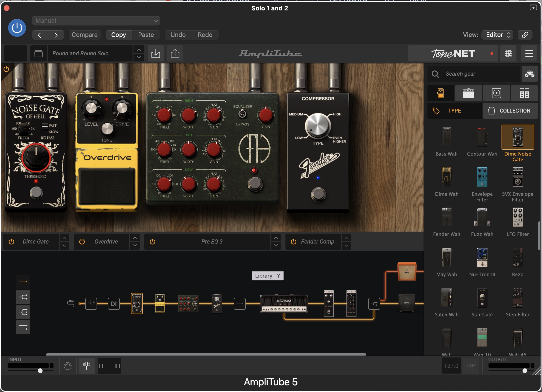Select the three-way split routing icon

coord(23,312)
